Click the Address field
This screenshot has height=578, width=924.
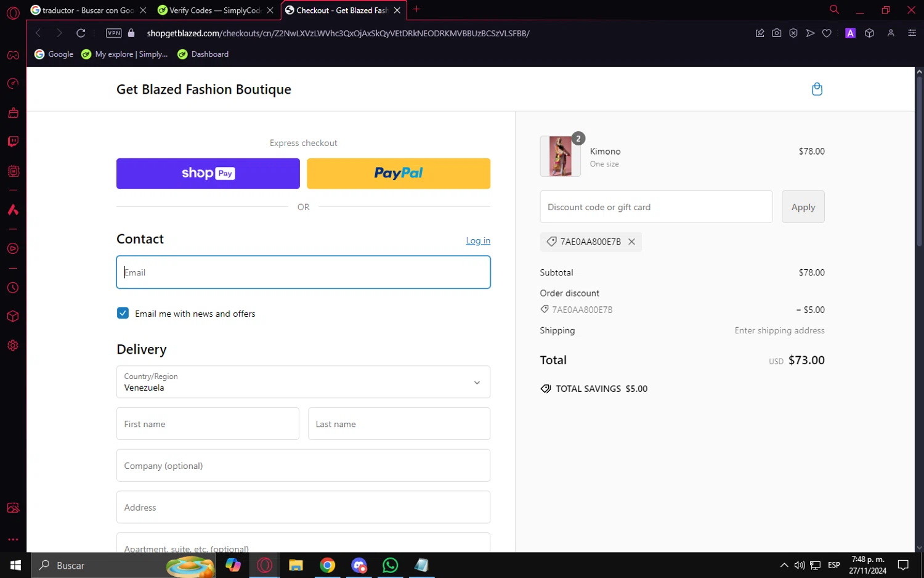[x=303, y=507]
